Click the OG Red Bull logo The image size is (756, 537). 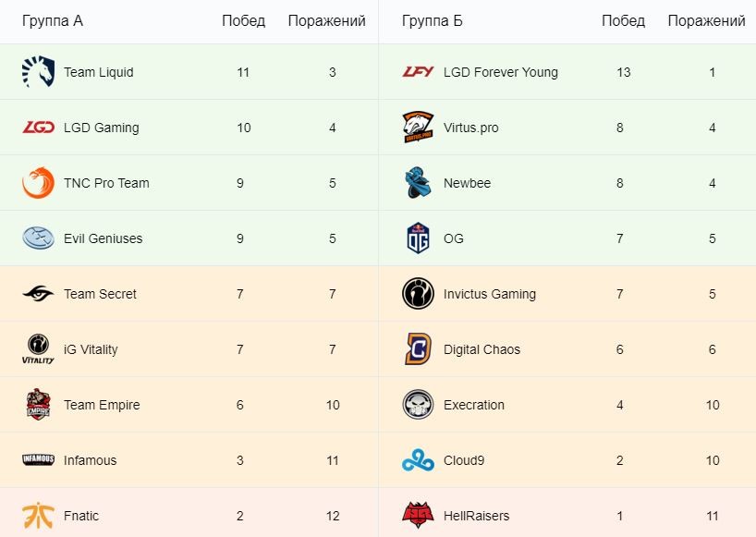coord(418,238)
